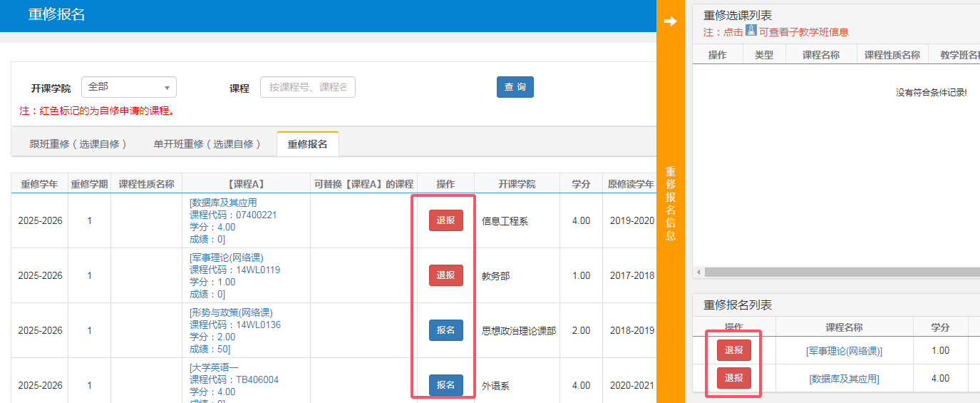Click the flask icon in the note
This screenshot has height=403, width=980.
pyautogui.click(x=751, y=31)
